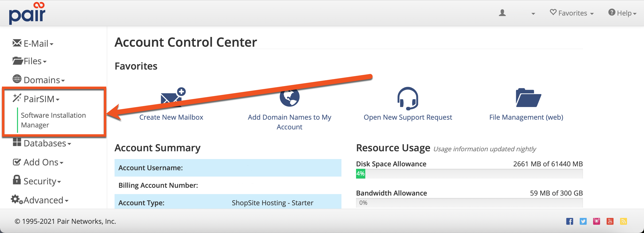This screenshot has width=644, height=233.
Task: Open the RSS feed icon in footer
Action: pos(624,221)
